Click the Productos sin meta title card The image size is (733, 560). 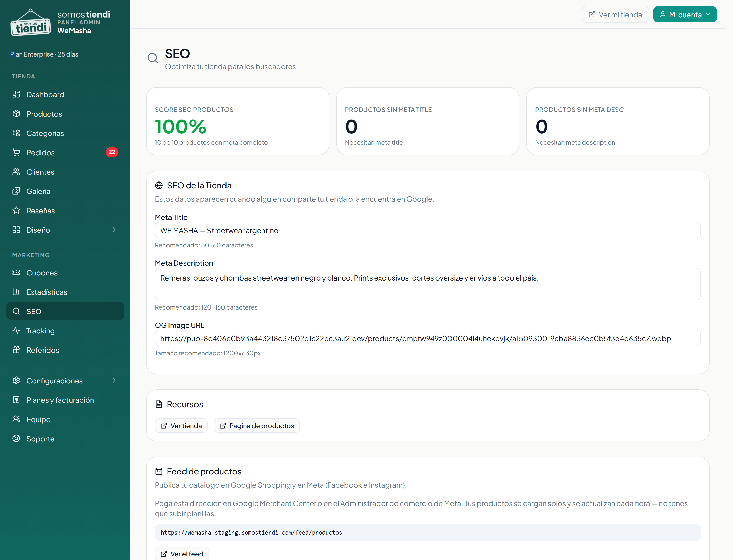(427, 121)
